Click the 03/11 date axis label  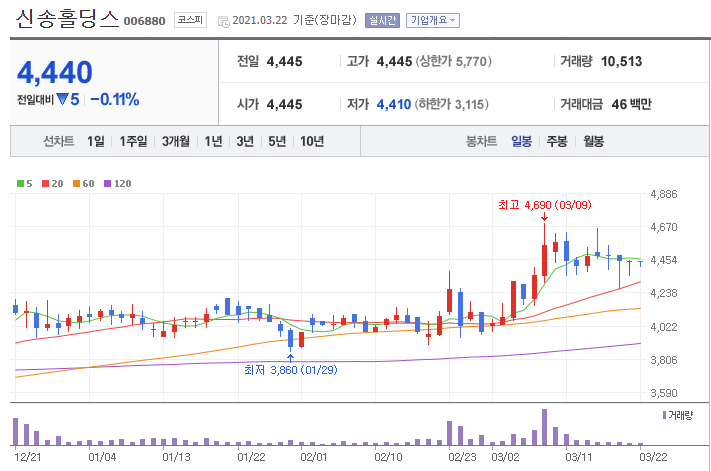[x=579, y=457]
